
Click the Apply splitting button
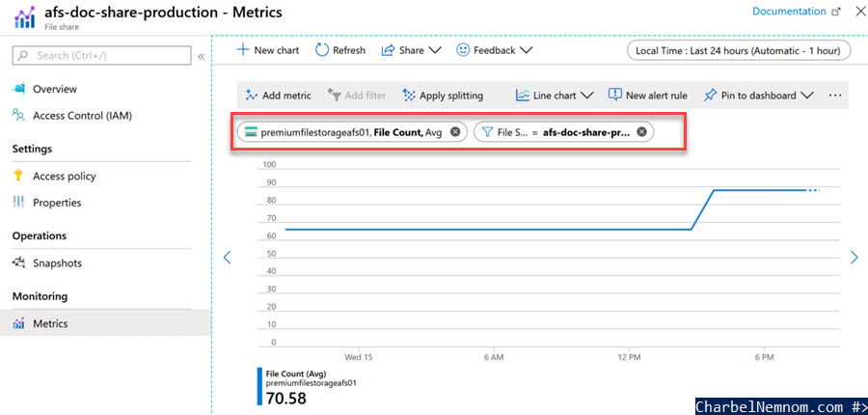(x=443, y=96)
